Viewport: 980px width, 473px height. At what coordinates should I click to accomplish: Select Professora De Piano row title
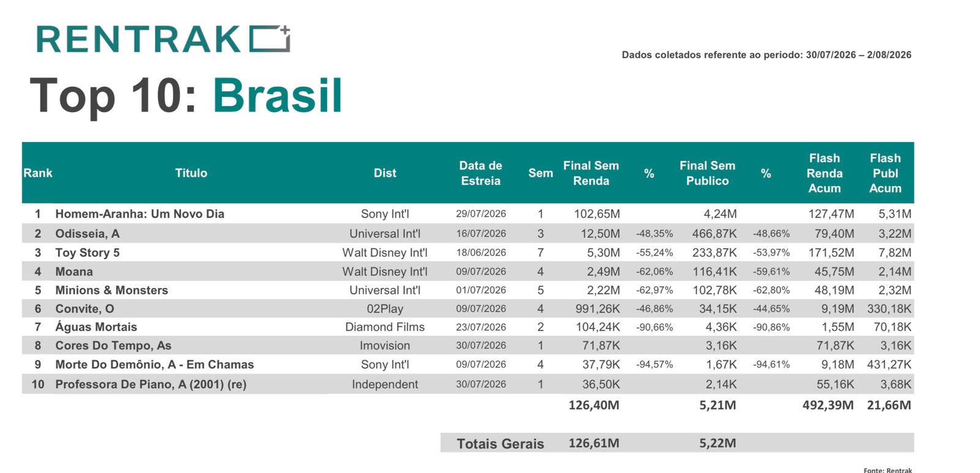click(x=151, y=384)
